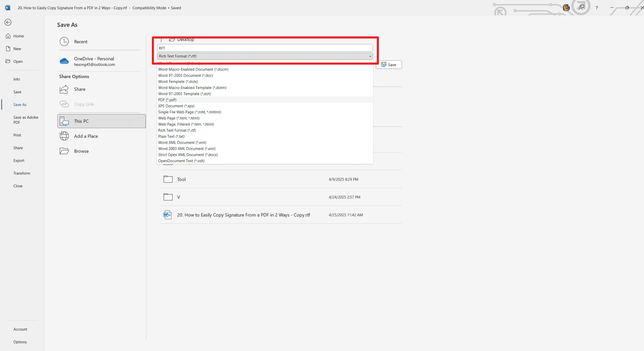Select Save as Adobe PDF option
The image size is (644, 351).
click(25, 120)
